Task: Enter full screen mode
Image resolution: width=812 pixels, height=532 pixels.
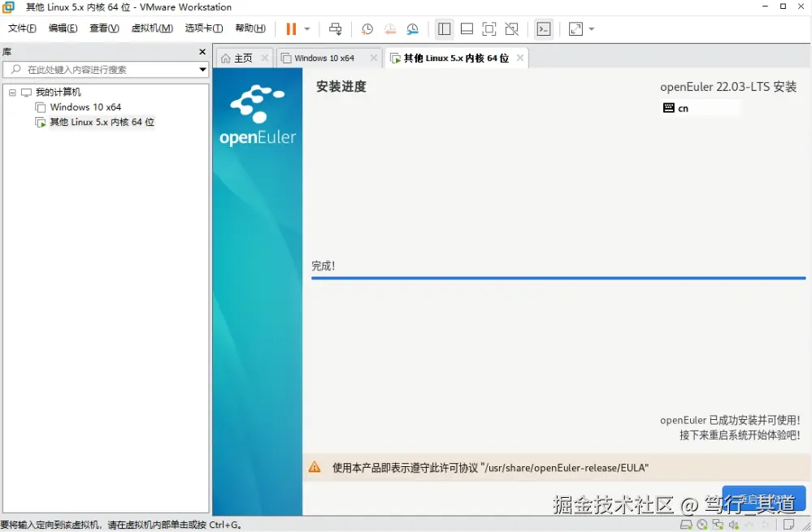Action: pos(489,29)
